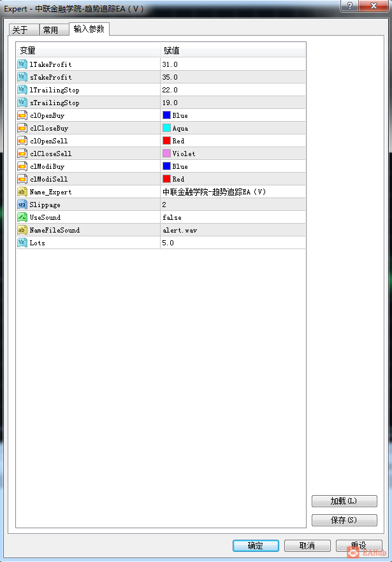Click the color-type icon beside clOpenBuy
This screenshot has height=562, width=392.
[22, 115]
